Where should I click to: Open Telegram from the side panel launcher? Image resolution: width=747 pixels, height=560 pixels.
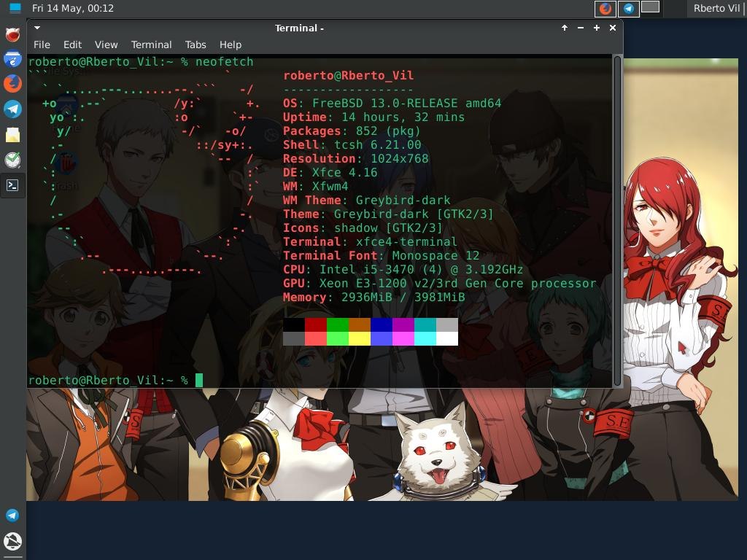point(13,109)
